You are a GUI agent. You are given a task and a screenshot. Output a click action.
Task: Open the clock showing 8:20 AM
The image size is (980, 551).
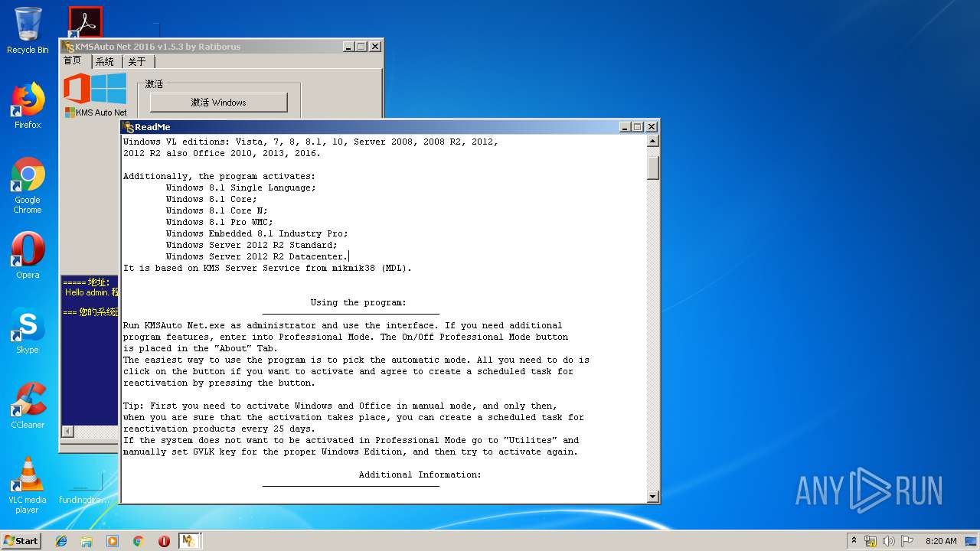click(x=941, y=541)
